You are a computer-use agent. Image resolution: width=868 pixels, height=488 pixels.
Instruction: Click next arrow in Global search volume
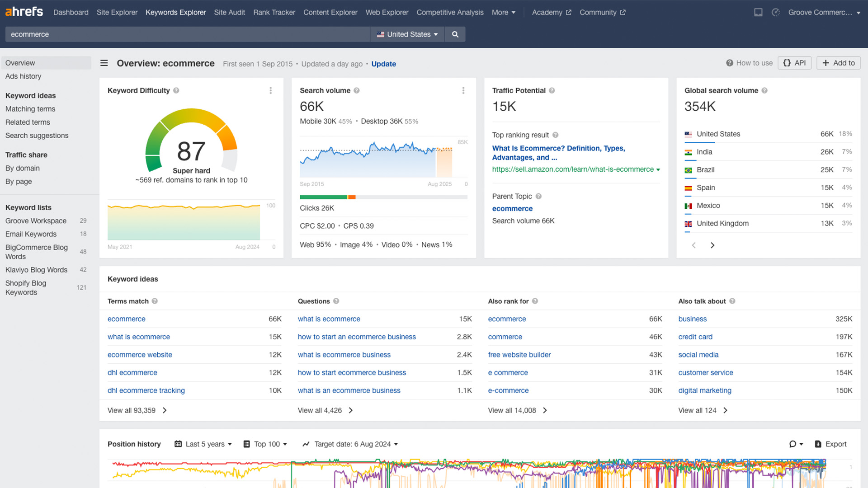712,245
